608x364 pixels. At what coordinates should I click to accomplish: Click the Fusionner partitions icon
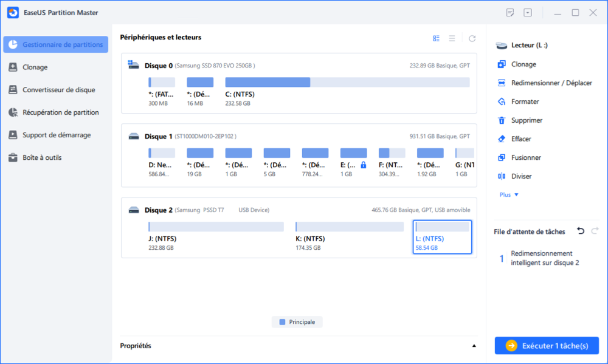(502, 157)
